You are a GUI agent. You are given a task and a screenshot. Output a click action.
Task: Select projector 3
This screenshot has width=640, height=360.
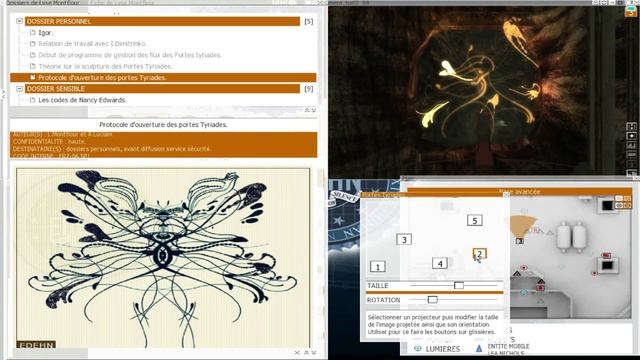click(404, 240)
